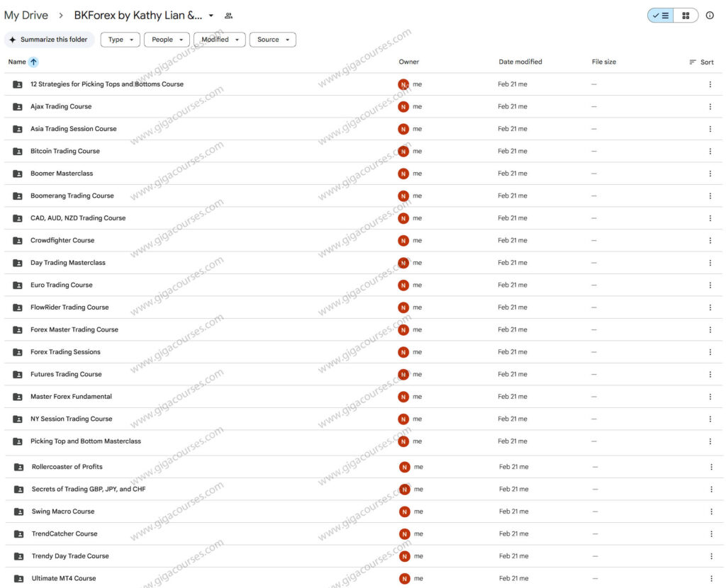
Task: Click the Sort button
Action: [x=701, y=62]
